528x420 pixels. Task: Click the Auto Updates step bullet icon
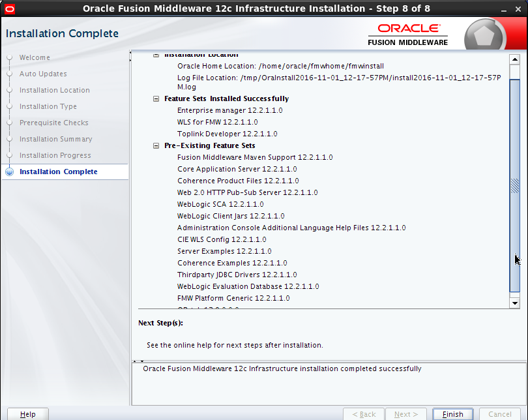tap(9, 74)
